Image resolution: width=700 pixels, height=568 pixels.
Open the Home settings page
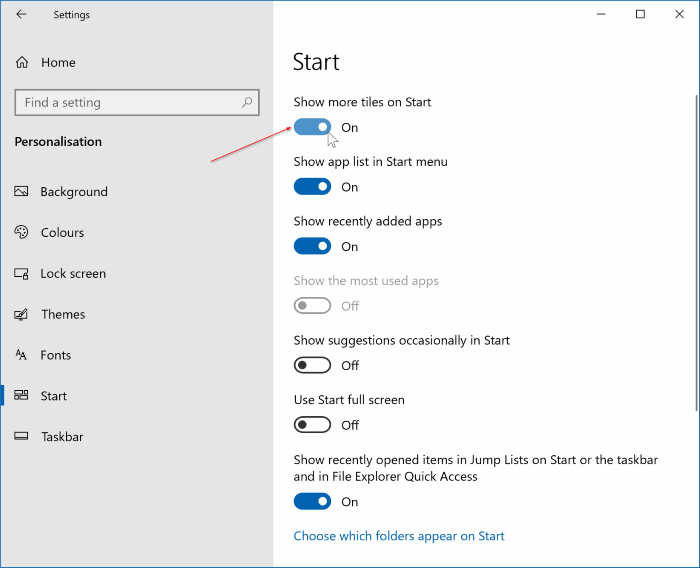coord(58,63)
